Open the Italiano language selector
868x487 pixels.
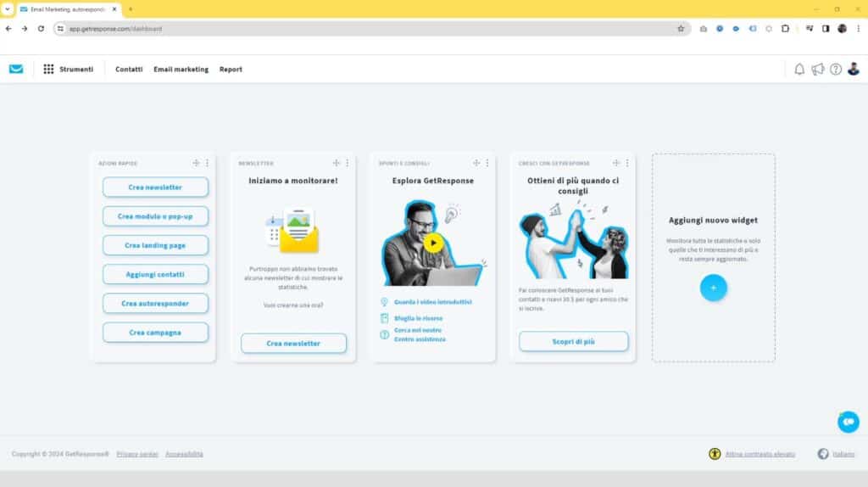point(837,454)
